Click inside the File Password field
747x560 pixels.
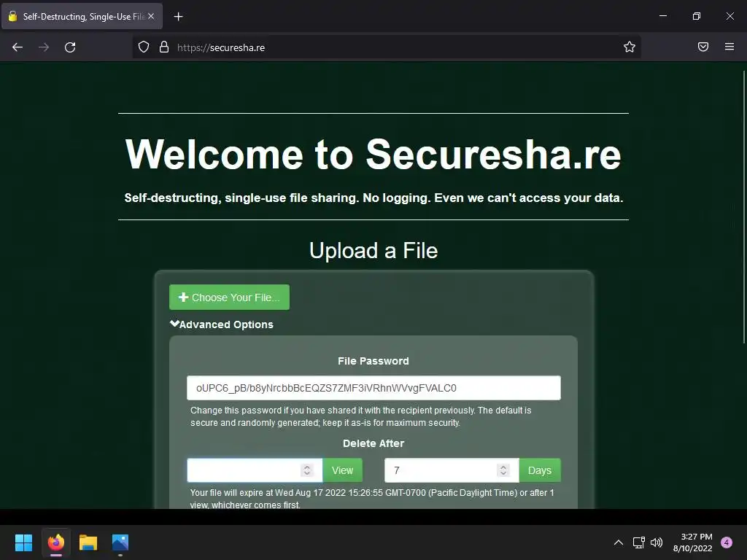tap(373, 388)
